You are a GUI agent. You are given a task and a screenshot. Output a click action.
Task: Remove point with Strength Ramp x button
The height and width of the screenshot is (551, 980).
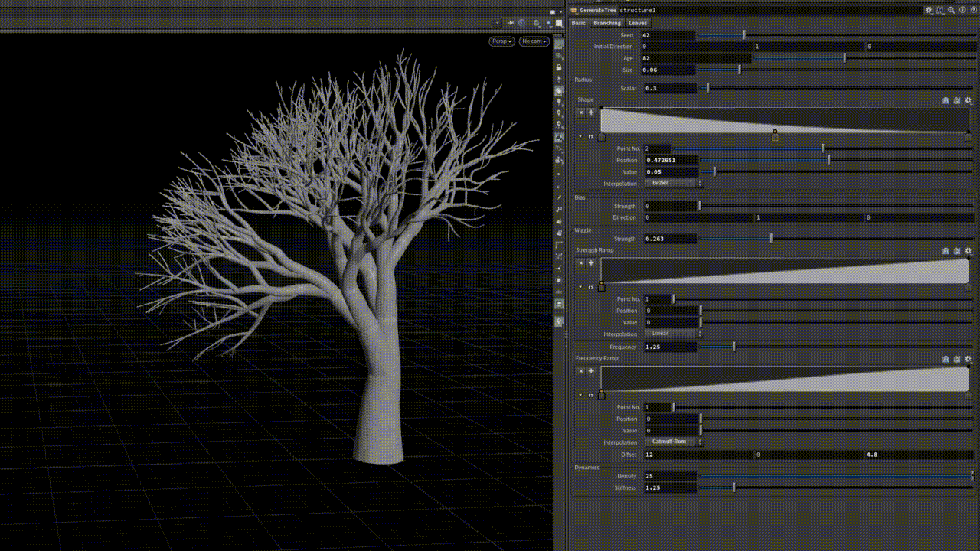[580, 262]
